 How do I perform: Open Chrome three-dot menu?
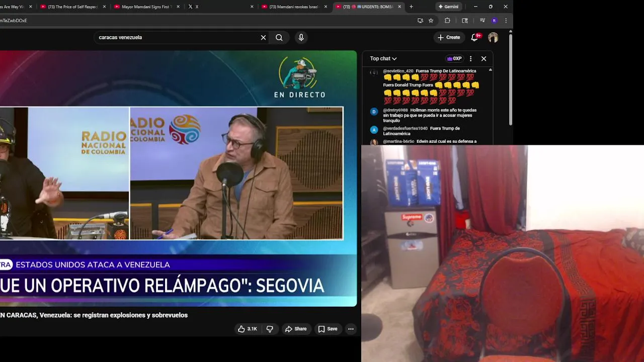point(506,21)
